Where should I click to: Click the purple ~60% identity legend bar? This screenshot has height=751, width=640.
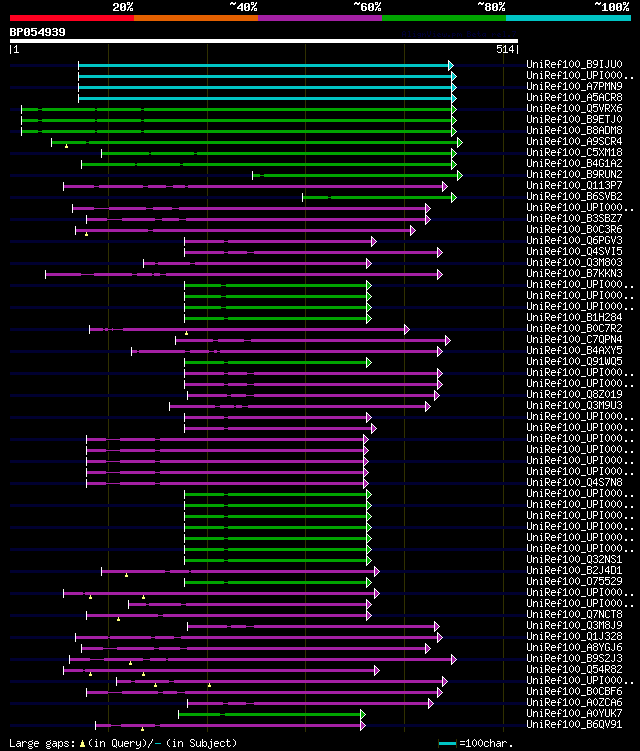[320, 18]
